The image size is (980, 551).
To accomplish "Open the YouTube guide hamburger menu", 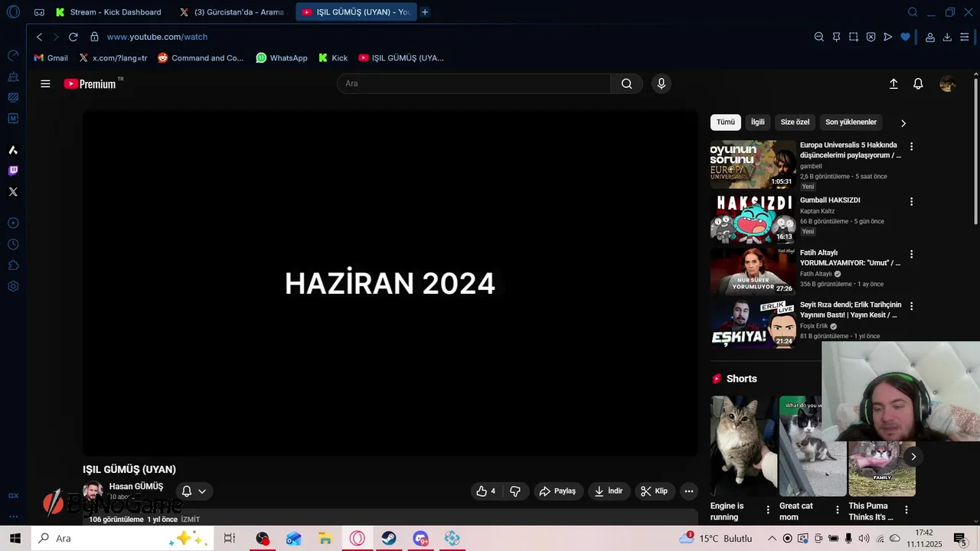I will [x=45, y=84].
